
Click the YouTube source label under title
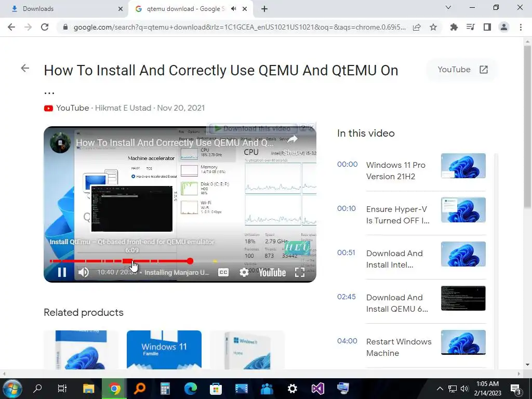(x=73, y=108)
